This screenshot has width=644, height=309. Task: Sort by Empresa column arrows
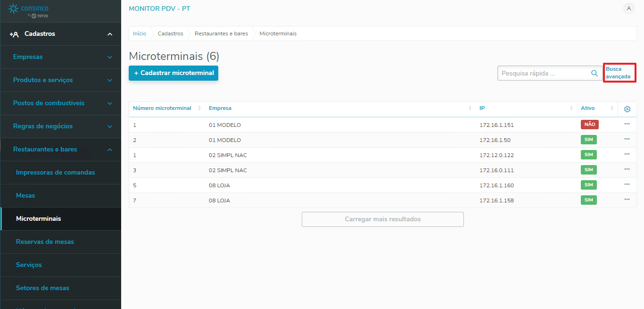click(x=470, y=109)
